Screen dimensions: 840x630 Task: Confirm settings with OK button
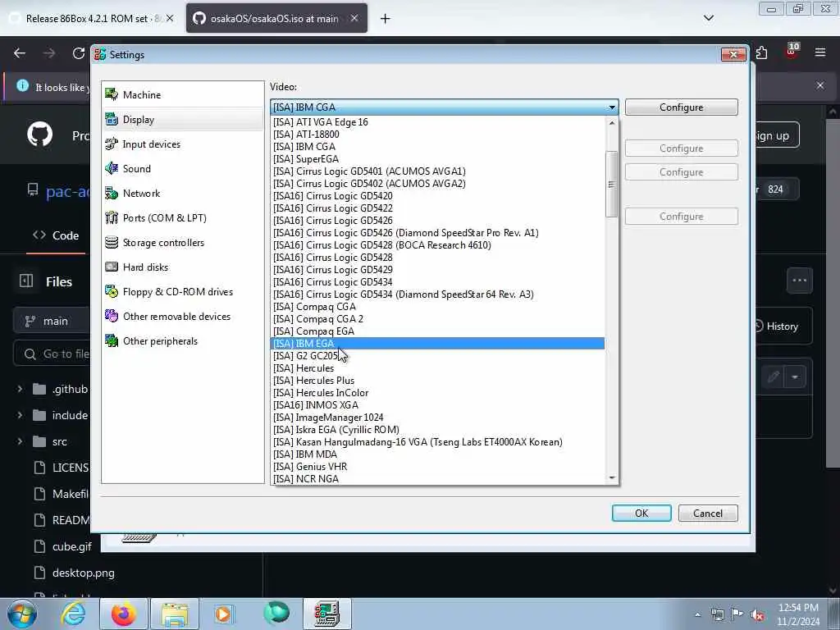[641, 514]
